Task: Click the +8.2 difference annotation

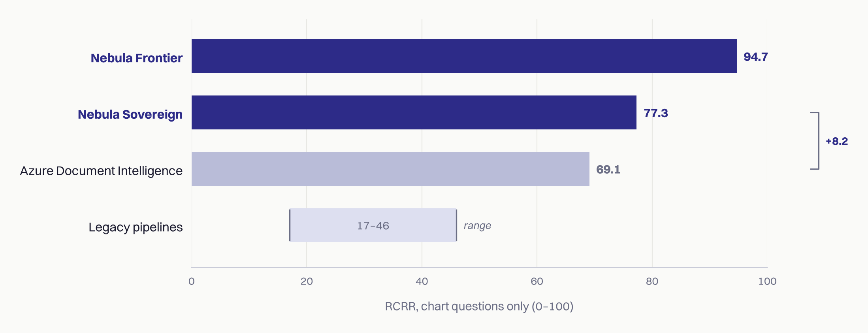Action: (837, 141)
